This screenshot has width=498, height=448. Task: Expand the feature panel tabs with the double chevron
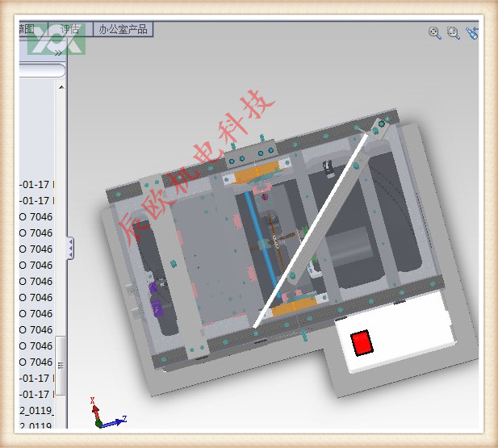[x=58, y=52]
